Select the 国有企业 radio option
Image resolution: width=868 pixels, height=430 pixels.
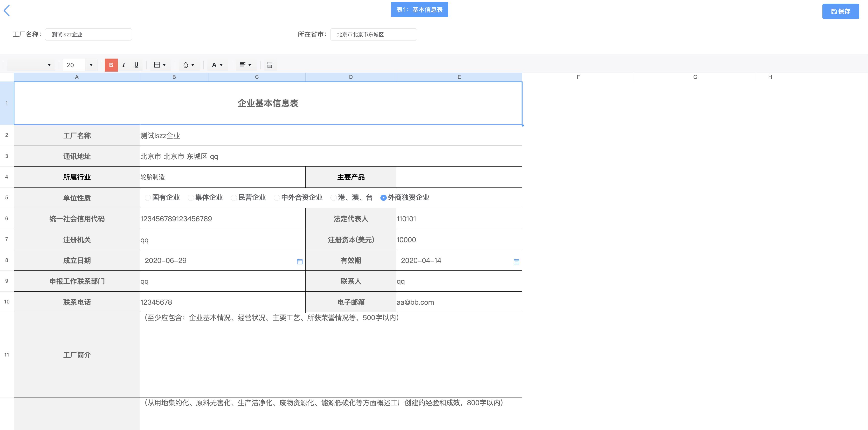pos(148,198)
